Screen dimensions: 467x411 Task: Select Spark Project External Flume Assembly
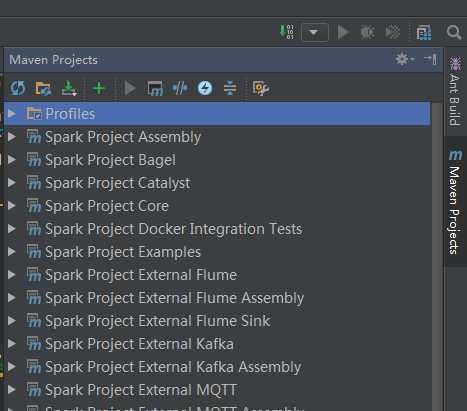[217, 298]
